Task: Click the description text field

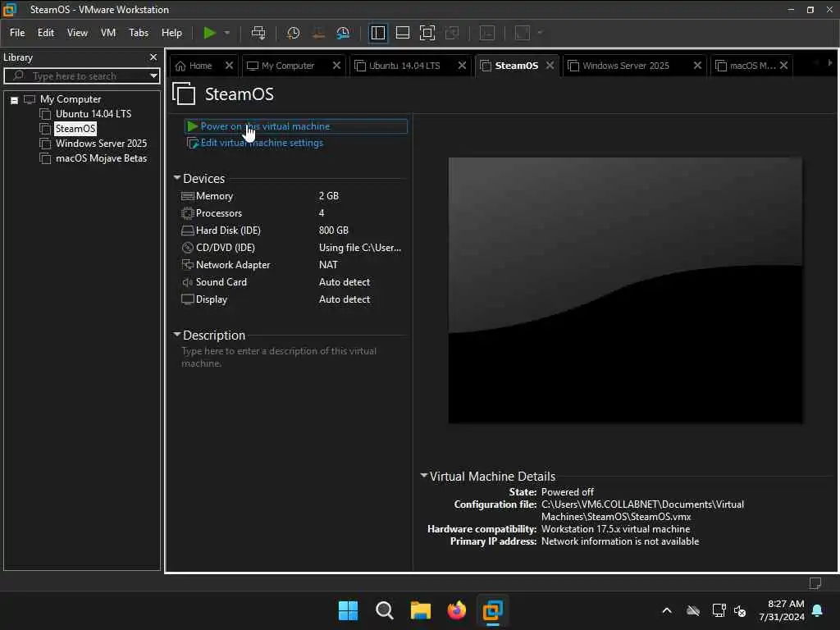Action: (x=292, y=358)
